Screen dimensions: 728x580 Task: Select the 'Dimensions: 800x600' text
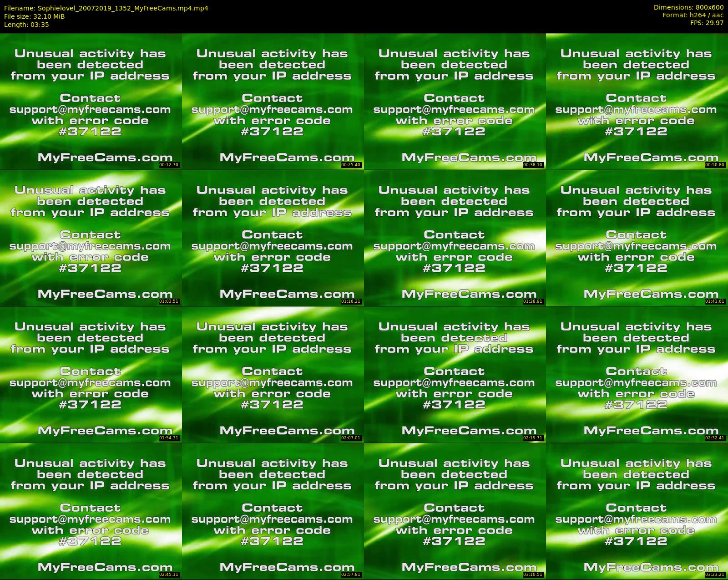coord(688,7)
